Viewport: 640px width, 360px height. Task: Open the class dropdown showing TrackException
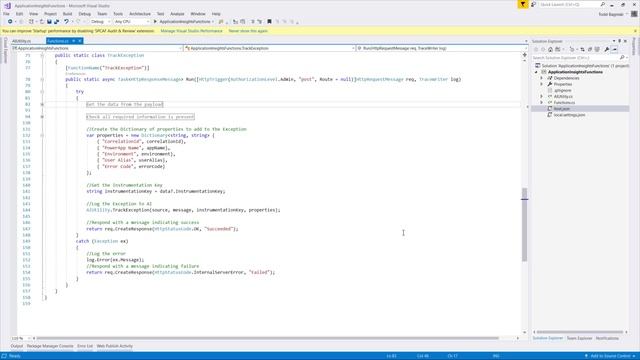click(x=269, y=48)
